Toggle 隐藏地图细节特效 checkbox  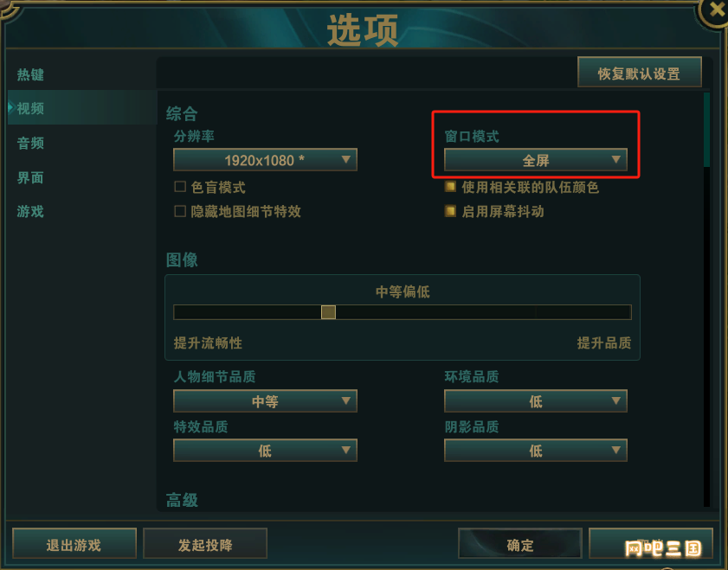180,212
